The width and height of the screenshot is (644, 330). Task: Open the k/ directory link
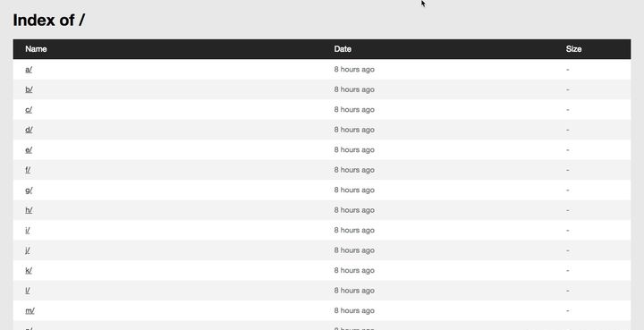click(29, 270)
